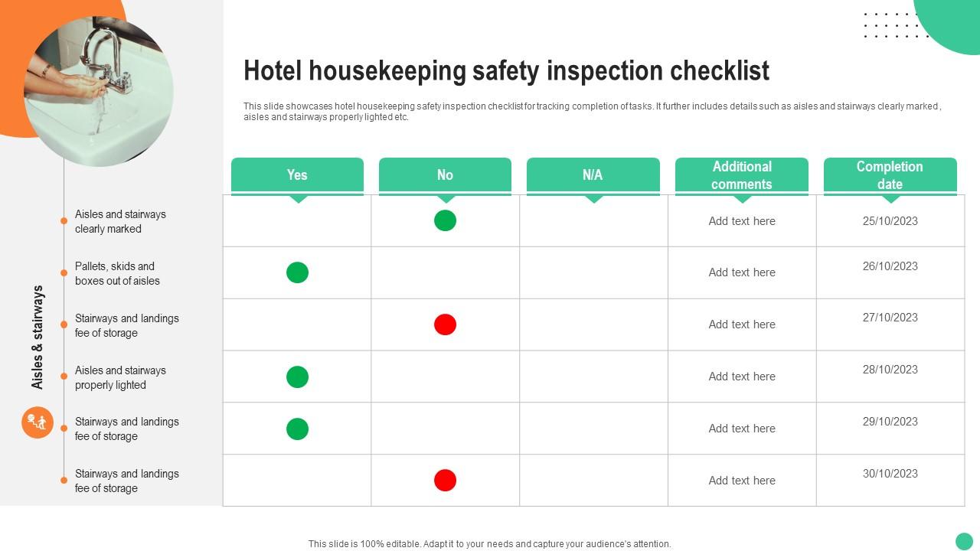Click the orange aisles and stairways icon
This screenshot has width=980, height=551.
(38, 422)
